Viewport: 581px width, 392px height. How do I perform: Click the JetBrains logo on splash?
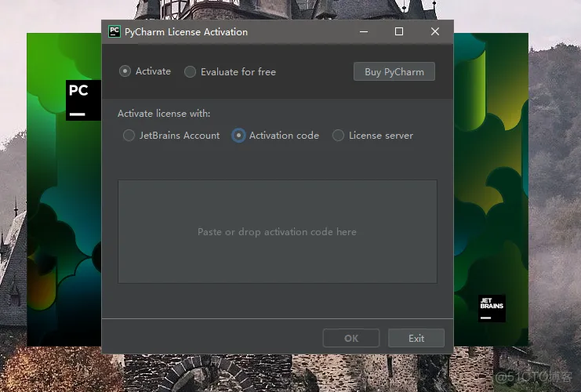tap(492, 308)
